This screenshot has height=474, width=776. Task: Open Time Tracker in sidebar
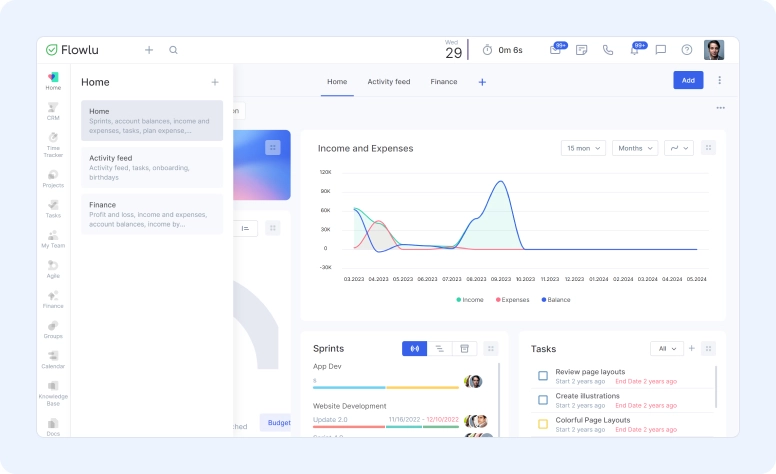53,145
